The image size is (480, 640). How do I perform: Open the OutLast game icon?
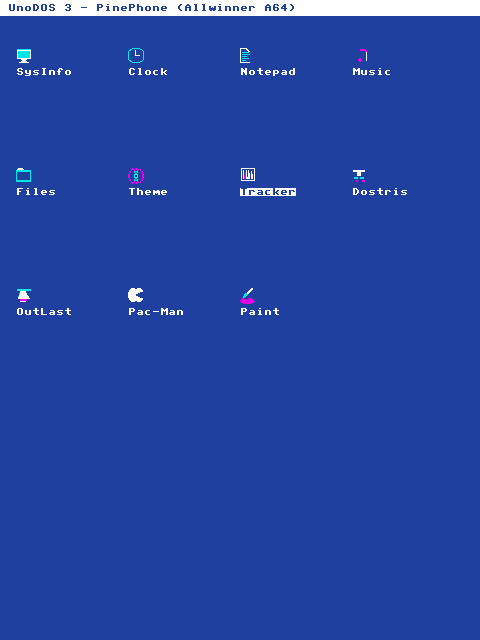click(24, 295)
